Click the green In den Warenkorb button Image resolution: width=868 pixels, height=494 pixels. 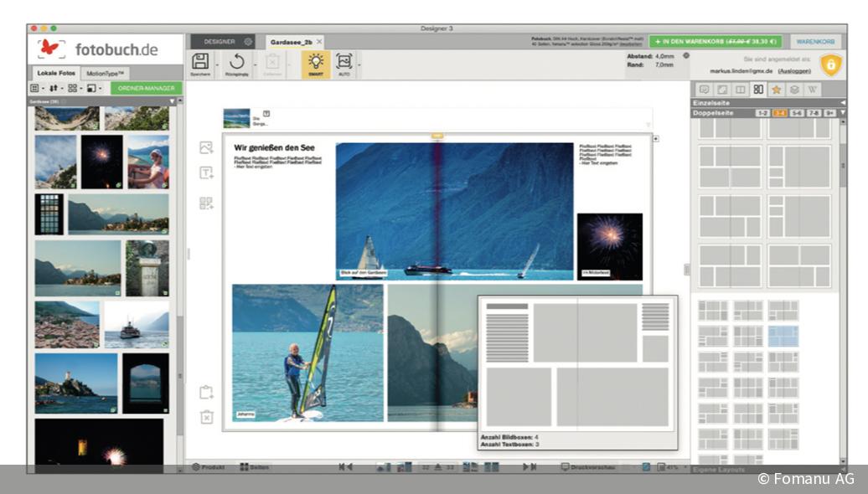pos(716,42)
